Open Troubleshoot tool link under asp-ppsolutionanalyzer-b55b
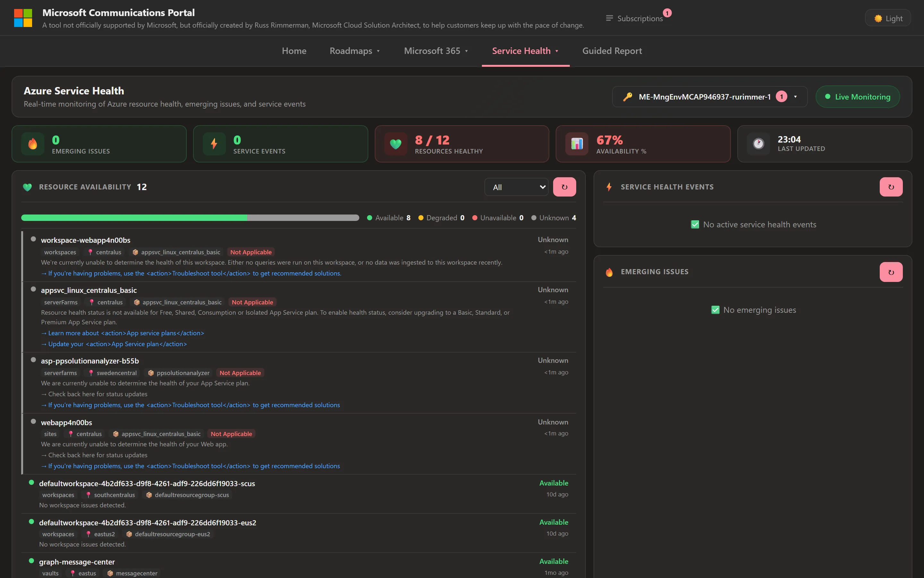924x578 pixels. (x=191, y=405)
